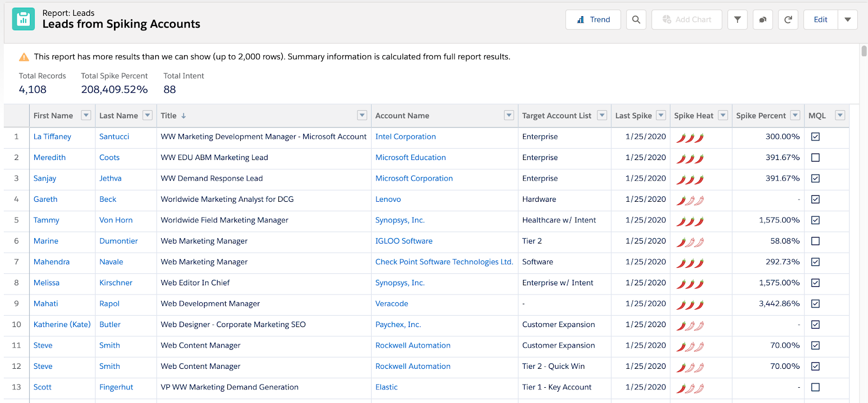Select 3,442.86% spike percent value
This screenshot has width=868, height=403.
tap(779, 304)
